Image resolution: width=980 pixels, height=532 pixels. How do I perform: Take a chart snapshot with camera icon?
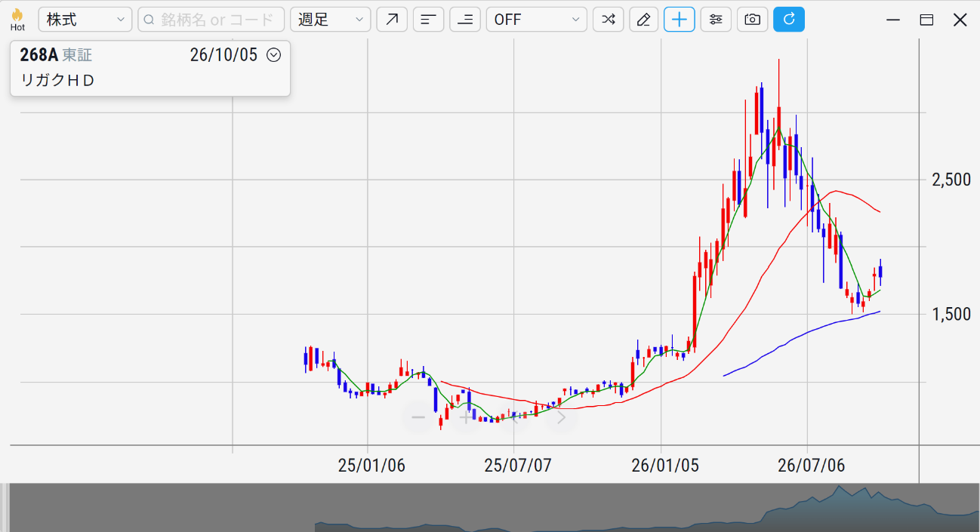point(752,20)
